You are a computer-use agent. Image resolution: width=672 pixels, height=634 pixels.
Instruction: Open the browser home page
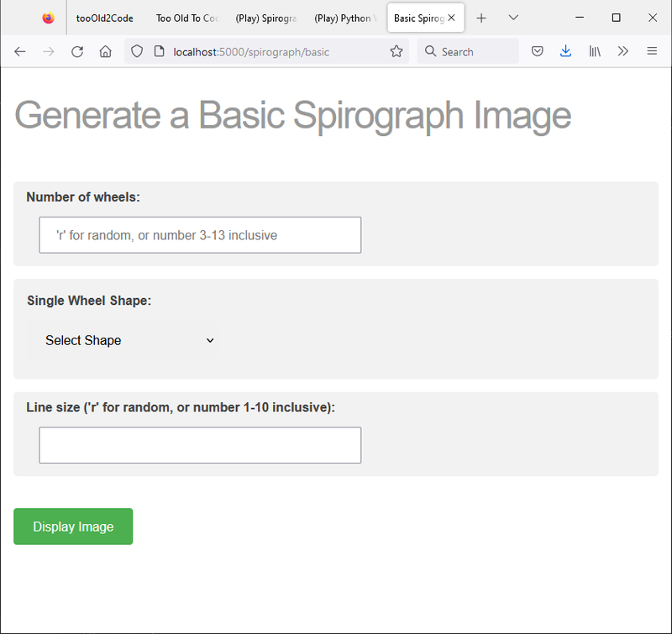tap(106, 52)
